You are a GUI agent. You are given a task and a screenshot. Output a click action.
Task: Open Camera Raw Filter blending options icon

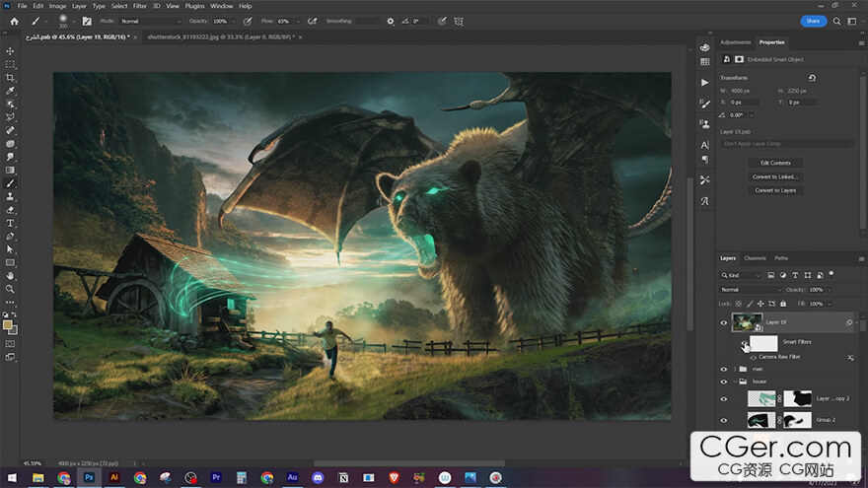point(850,358)
